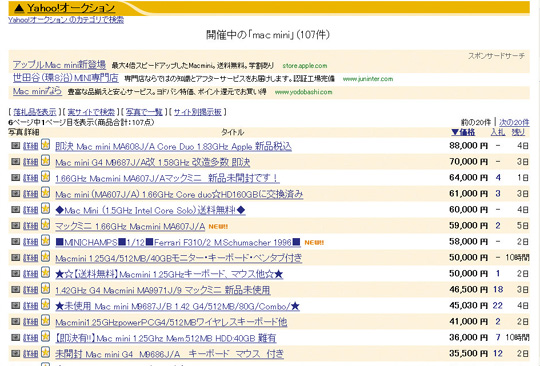
Task: Open Macmini 1.25G4/512MB/40GBモニター listing
Action: (179, 258)
